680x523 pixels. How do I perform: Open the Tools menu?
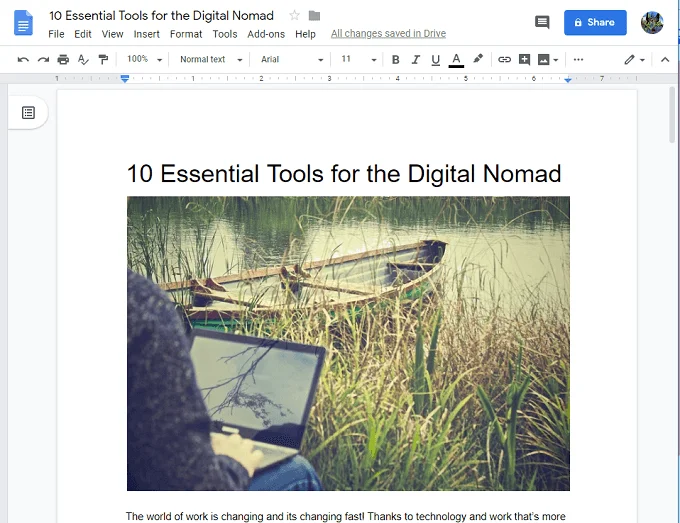pyautogui.click(x=225, y=34)
